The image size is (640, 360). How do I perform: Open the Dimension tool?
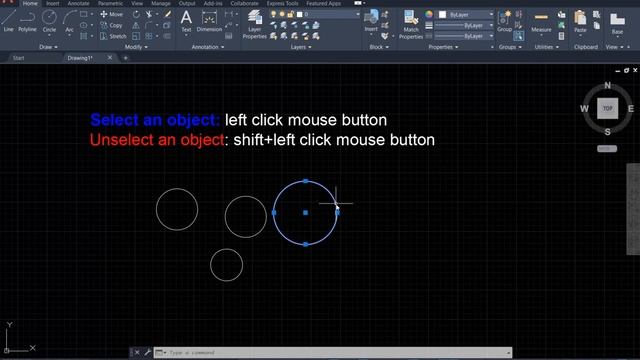pyautogui.click(x=209, y=21)
